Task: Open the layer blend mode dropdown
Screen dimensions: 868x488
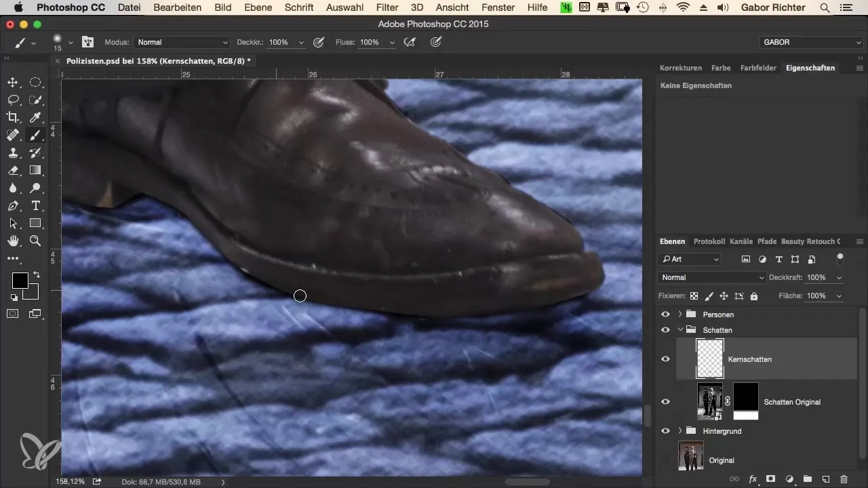Action: coord(711,278)
